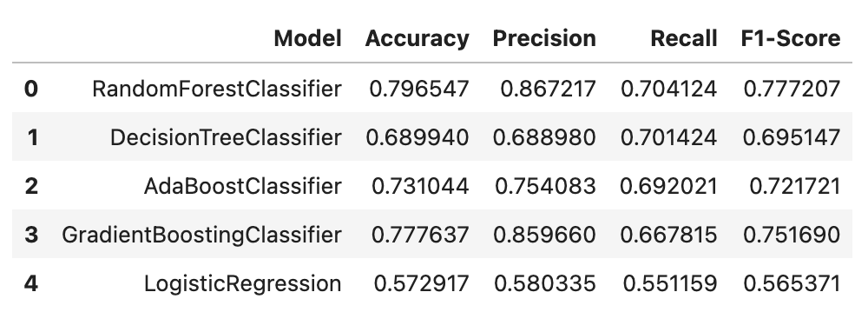868x332 pixels.
Task: Click row index 4
Action: pyautogui.click(x=31, y=284)
